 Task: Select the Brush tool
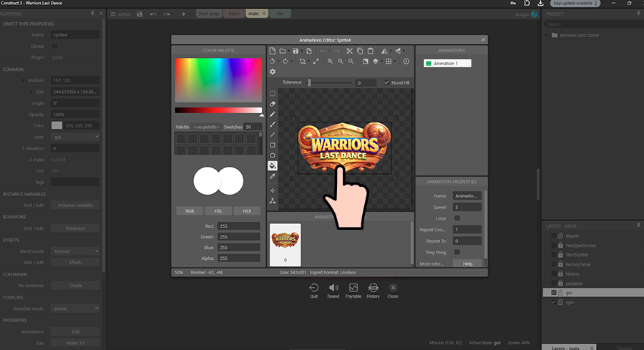(273, 125)
